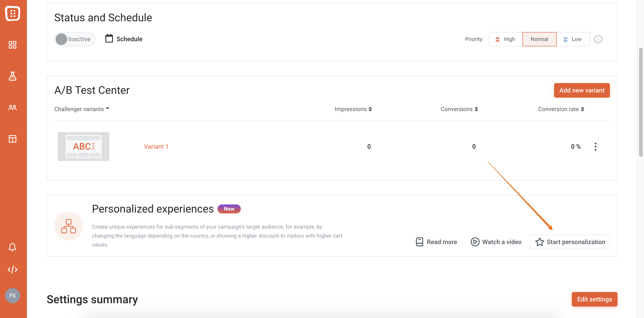Open the experiments flask icon in sidebar
644x318 pixels.
pos(13,76)
